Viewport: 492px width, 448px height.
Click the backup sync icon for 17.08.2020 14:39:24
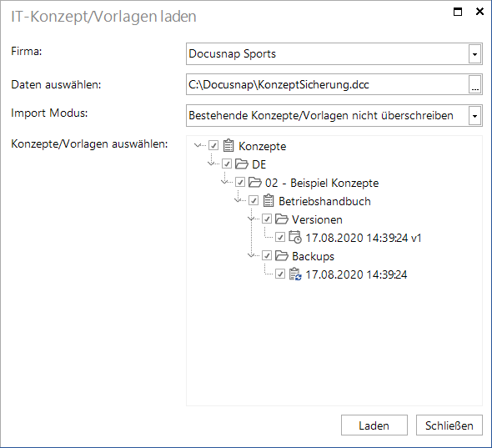[x=295, y=274]
